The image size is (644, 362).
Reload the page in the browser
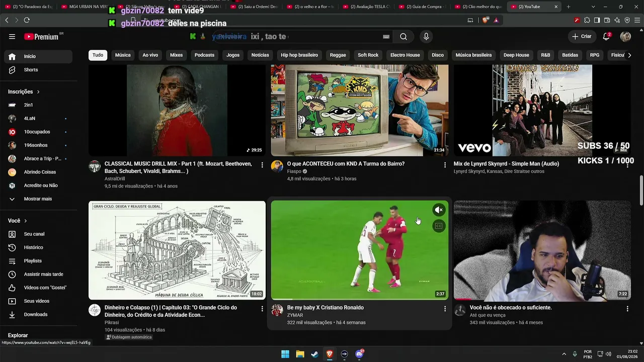pyautogui.click(x=27, y=20)
